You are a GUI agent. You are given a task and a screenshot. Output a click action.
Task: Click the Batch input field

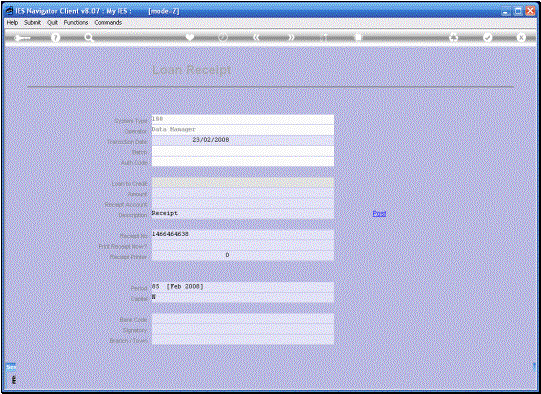pos(243,151)
